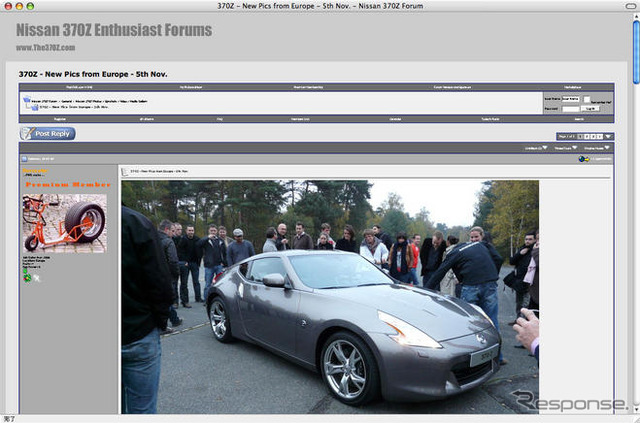Viewport: 640px width, 423px height.
Task: Click the vertical scrollbar thumb
Action: click(636, 51)
